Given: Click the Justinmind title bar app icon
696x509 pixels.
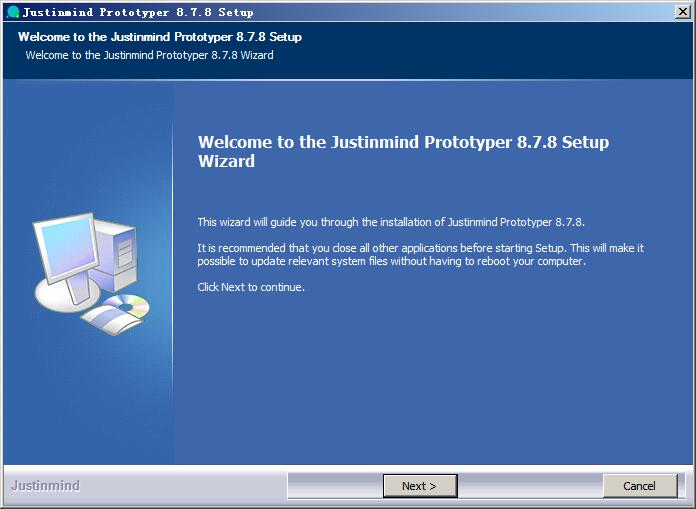Looking at the screenshot, I should [x=14, y=12].
